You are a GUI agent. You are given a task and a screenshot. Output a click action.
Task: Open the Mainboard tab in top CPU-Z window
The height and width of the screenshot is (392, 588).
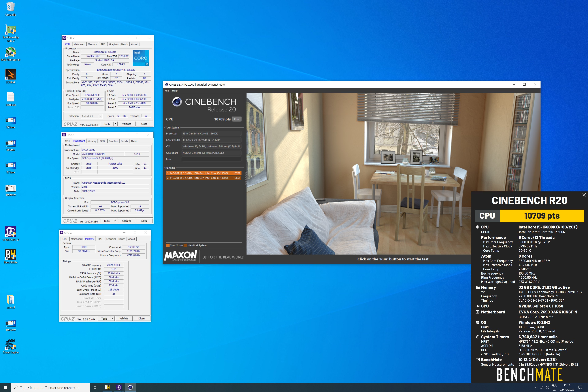coord(79,44)
